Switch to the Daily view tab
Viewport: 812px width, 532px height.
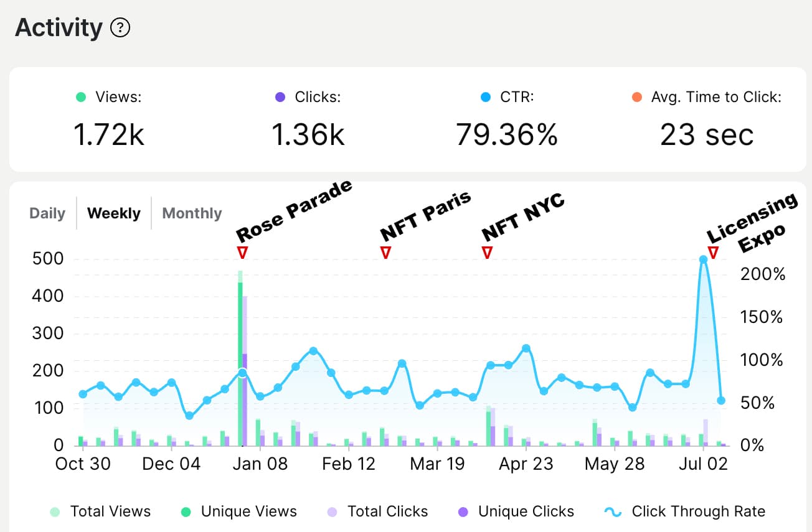[47, 213]
